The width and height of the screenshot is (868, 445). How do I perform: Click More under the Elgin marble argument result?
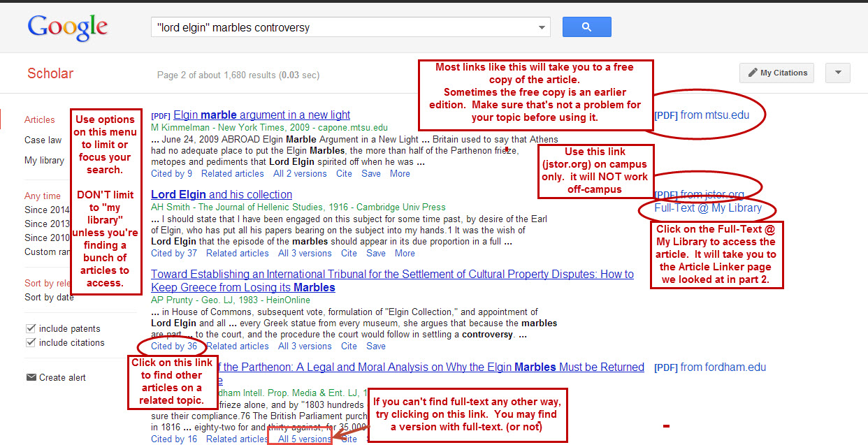(x=400, y=173)
